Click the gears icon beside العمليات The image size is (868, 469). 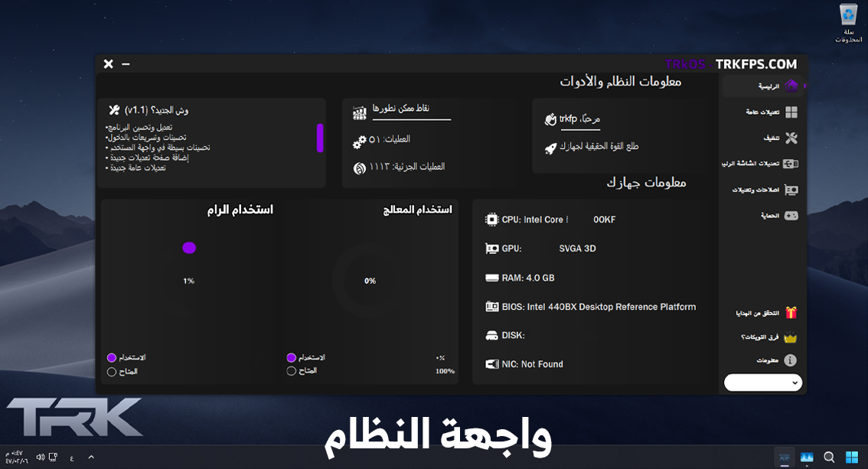(x=359, y=142)
